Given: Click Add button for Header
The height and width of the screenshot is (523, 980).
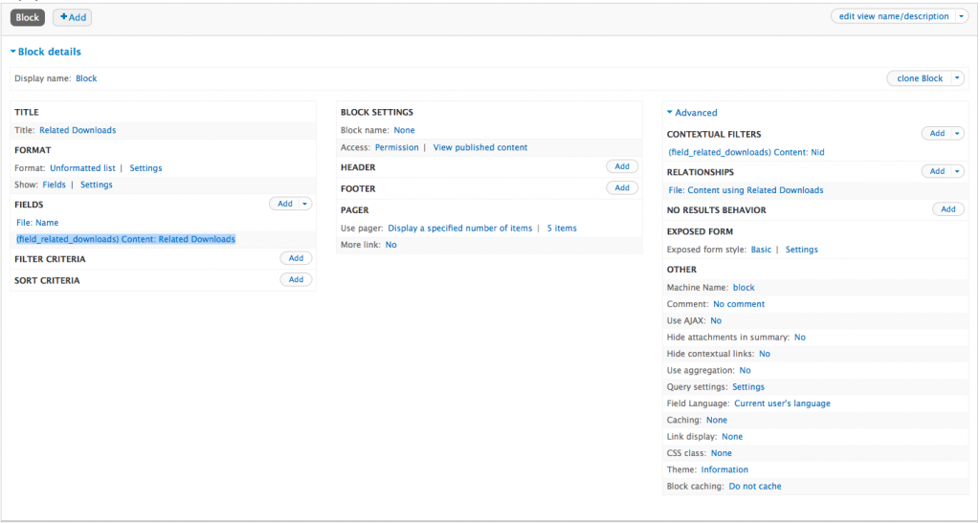Looking at the screenshot, I should [622, 166].
